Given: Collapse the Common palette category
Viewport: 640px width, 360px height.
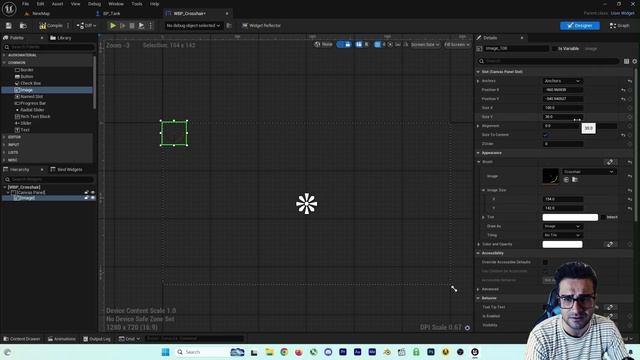Looking at the screenshot, I should [4, 63].
